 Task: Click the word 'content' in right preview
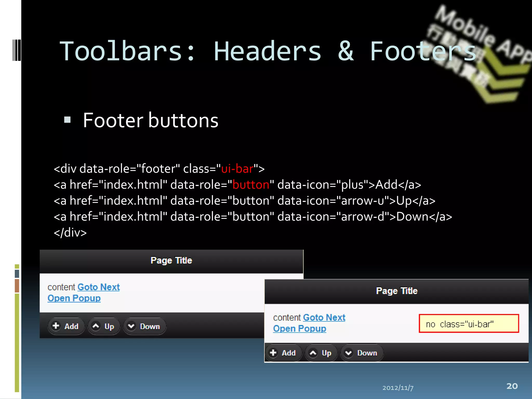287,317
